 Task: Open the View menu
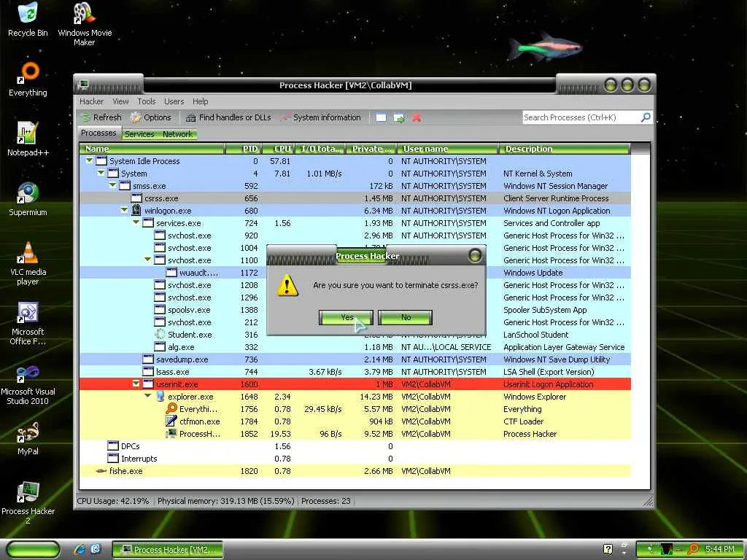pos(120,101)
